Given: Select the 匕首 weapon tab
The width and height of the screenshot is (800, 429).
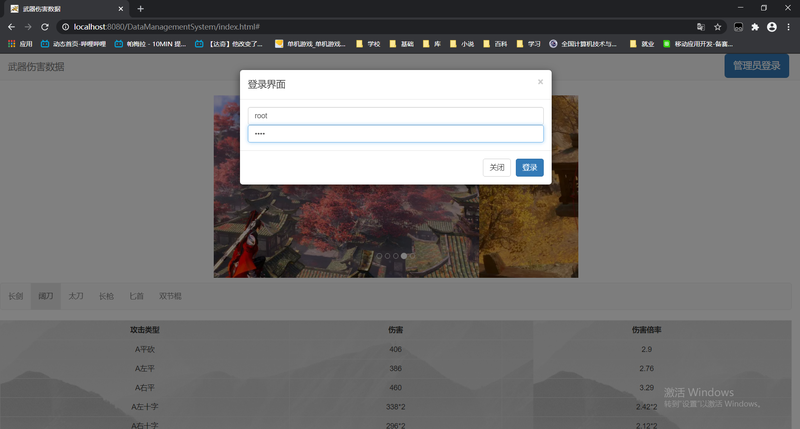Looking at the screenshot, I should coord(136,296).
